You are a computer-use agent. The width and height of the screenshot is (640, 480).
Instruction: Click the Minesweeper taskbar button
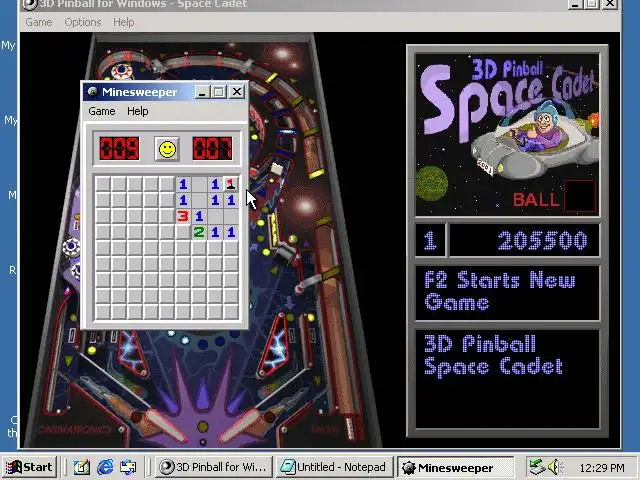point(456,467)
